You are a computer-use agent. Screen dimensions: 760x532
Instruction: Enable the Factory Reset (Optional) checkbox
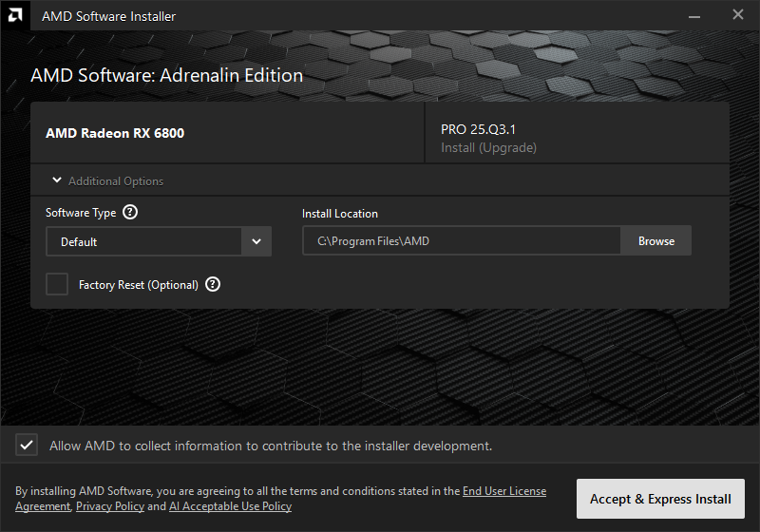click(x=57, y=284)
